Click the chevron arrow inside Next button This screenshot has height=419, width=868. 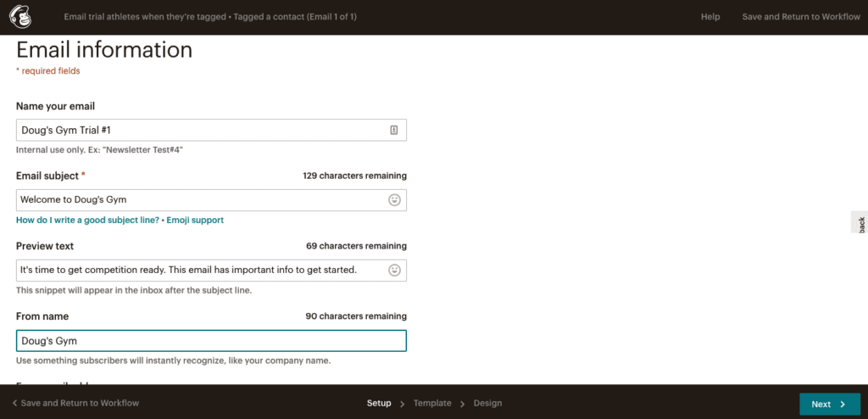click(x=843, y=404)
